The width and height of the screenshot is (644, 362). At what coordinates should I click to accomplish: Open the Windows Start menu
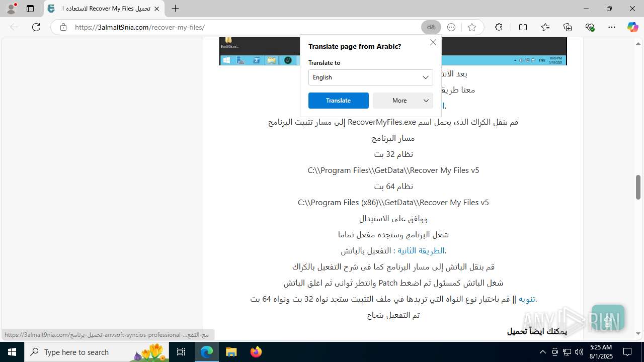coord(12,352)
